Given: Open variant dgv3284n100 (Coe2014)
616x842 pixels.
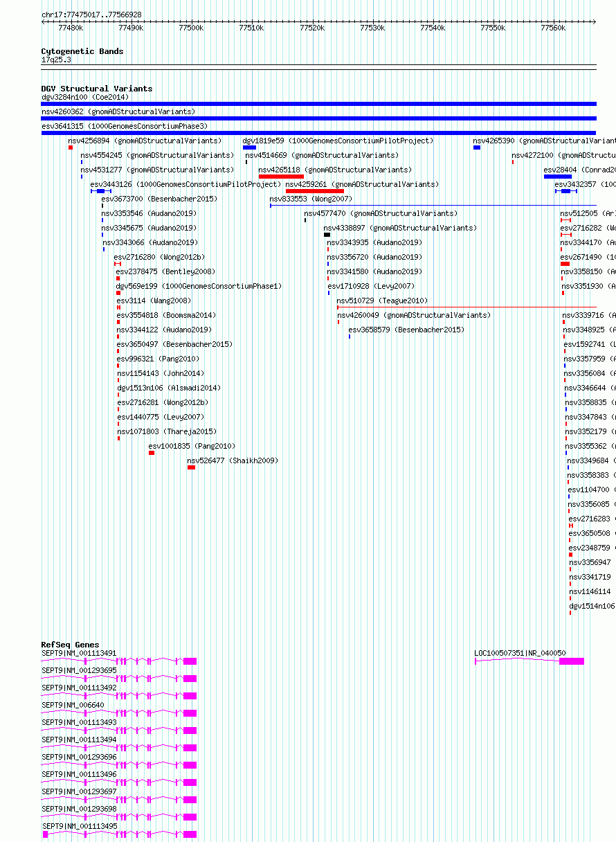Looking at the screenshot, I should coord(84,97).
